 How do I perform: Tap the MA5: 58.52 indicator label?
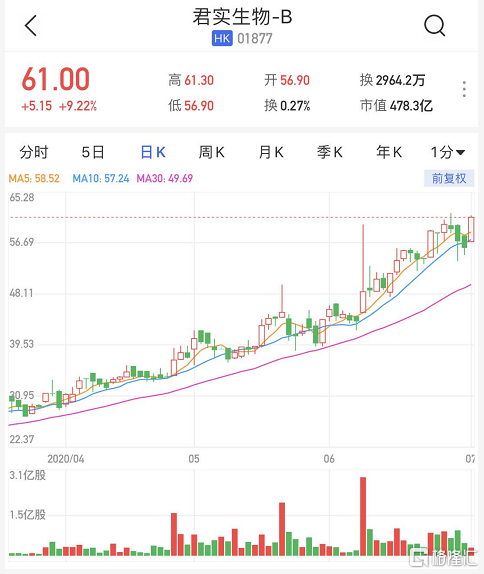tap(34, 178)
